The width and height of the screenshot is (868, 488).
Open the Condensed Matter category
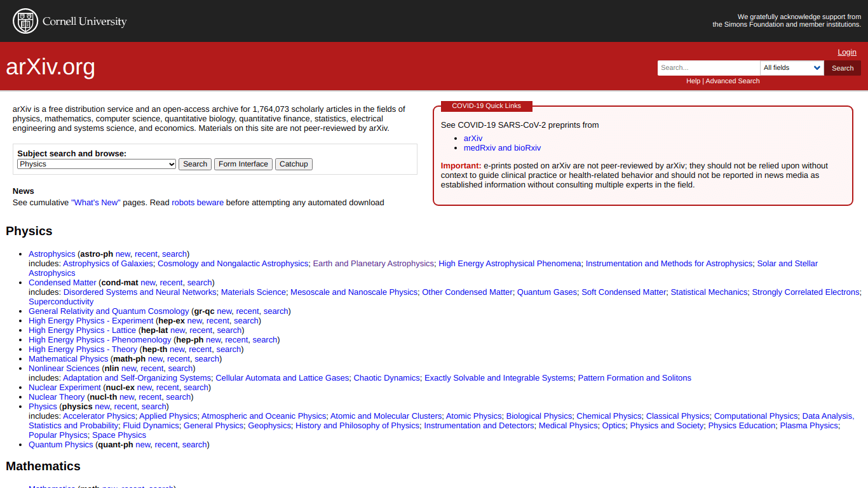pyautogui.click(x=62, y=283)
